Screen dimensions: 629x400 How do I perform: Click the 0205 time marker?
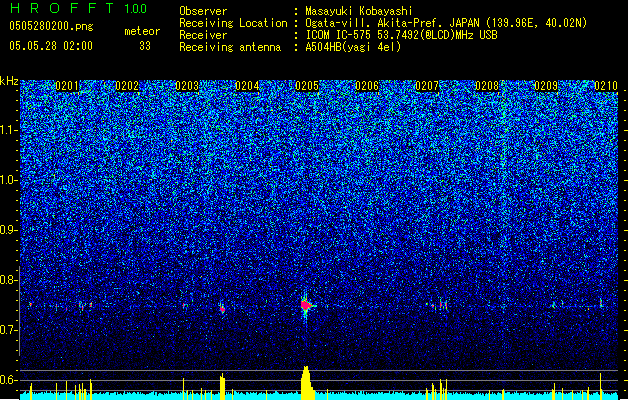pyautogui.click(x=307, y=86)
